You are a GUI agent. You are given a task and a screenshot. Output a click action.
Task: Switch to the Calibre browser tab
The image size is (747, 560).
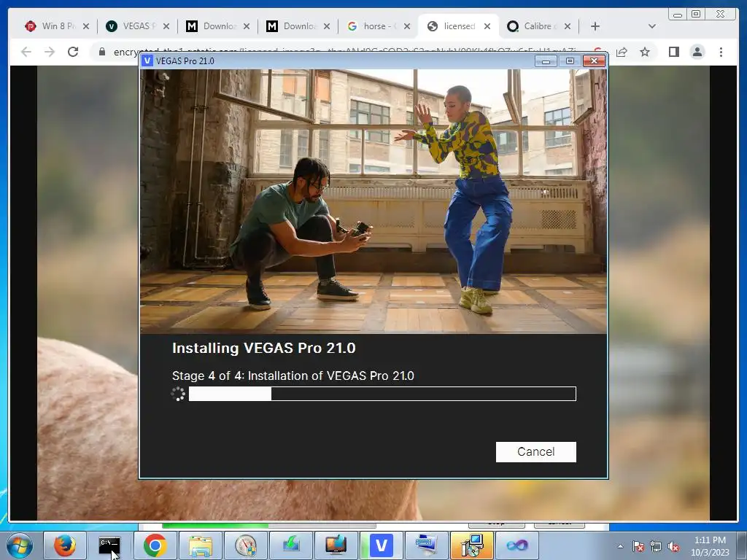tap(539, 26)
